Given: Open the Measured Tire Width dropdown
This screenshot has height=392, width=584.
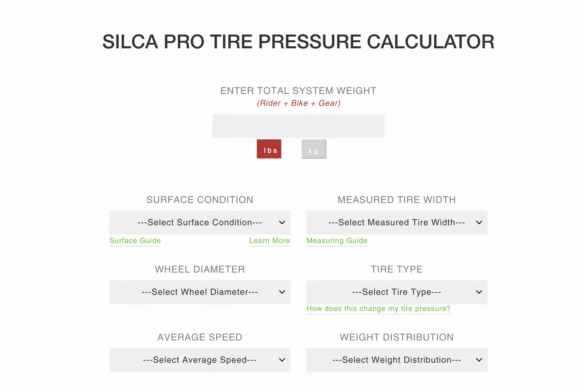Looking at the screenshot, I should pos(396,223).
